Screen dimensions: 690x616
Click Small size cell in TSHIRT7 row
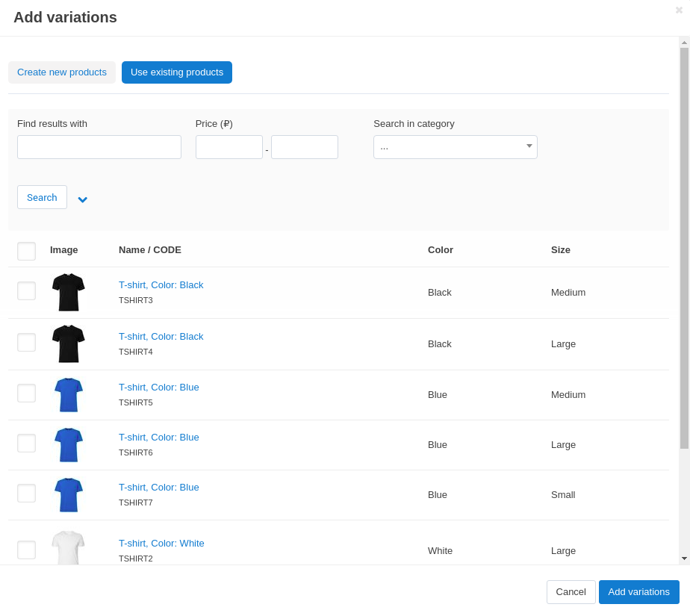click(563, 495)
